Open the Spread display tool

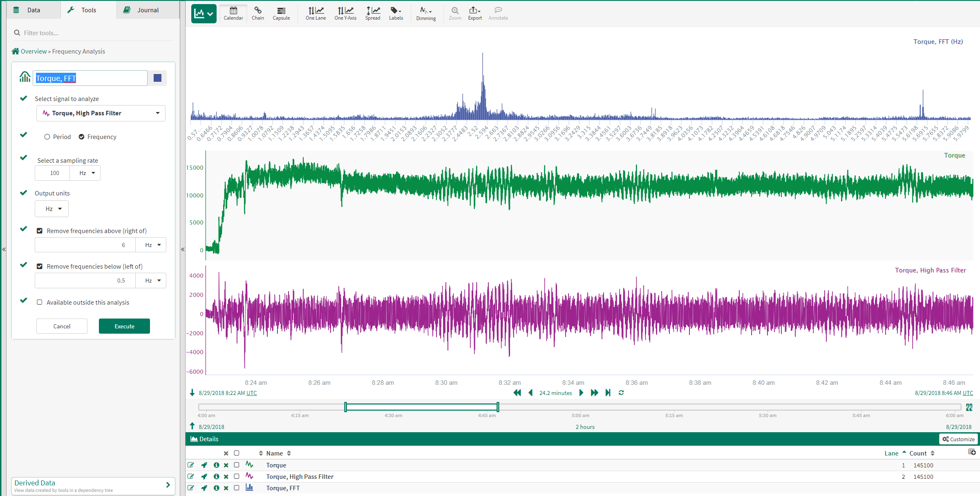372,13
